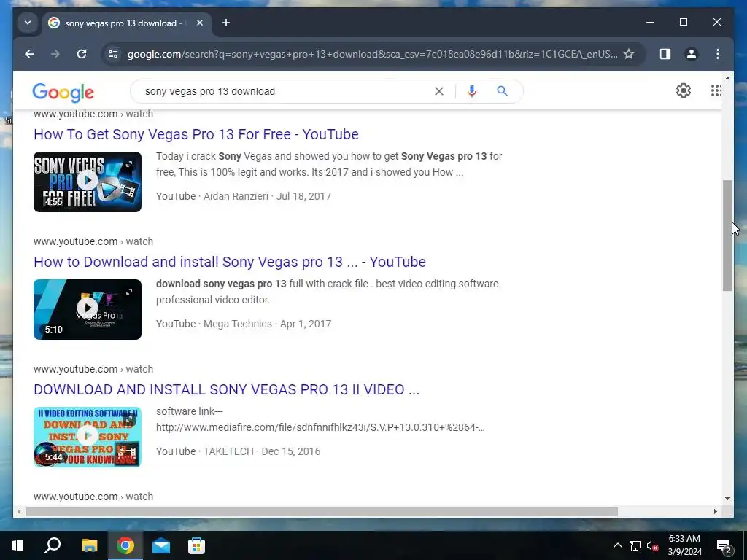Click the scroll up arrow
747x560 pixels.
click(x=727, y=77)
